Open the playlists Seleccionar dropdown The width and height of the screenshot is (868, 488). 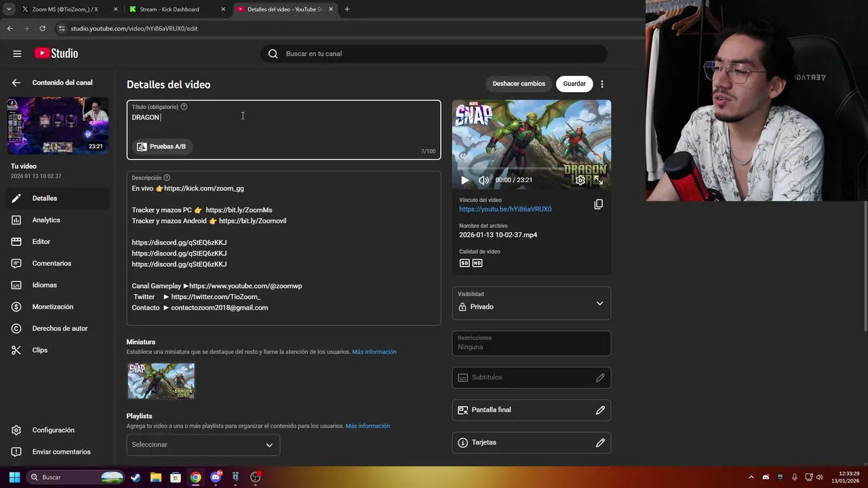pyautogui.click(x=203, y=445)
